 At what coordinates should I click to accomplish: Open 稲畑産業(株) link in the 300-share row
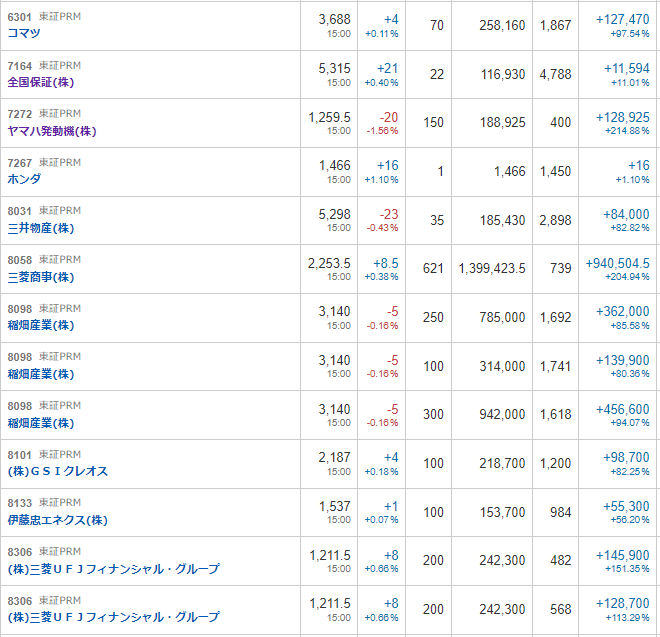[41, 423]
